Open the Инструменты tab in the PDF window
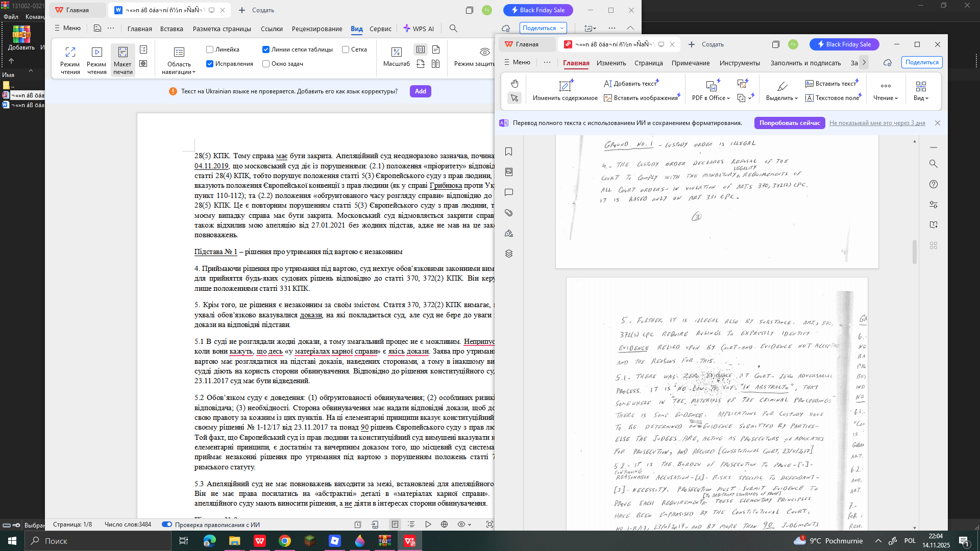Screen dimensions: 980x551 coord(740,63)
